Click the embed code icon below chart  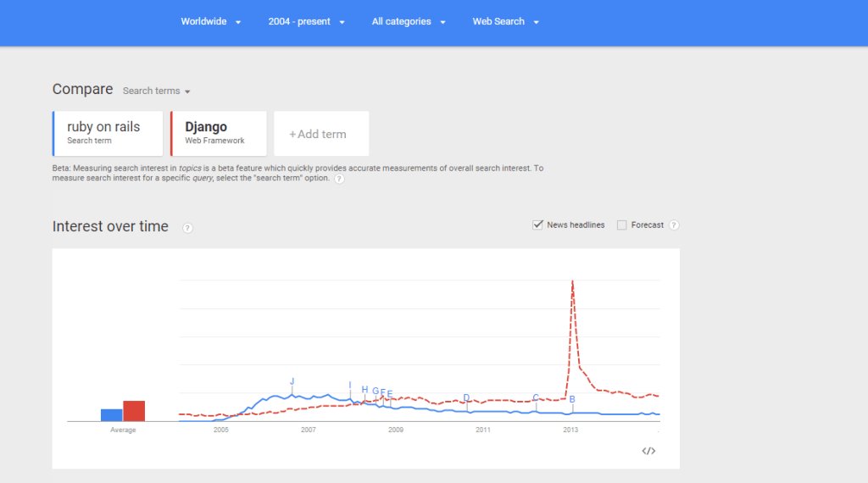pos(648,451)
